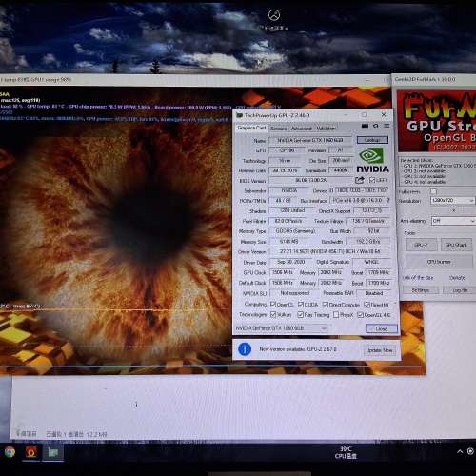Toggle the DirectML checkbox
This screenshot has height=476, width=476.
click(367, 305)
